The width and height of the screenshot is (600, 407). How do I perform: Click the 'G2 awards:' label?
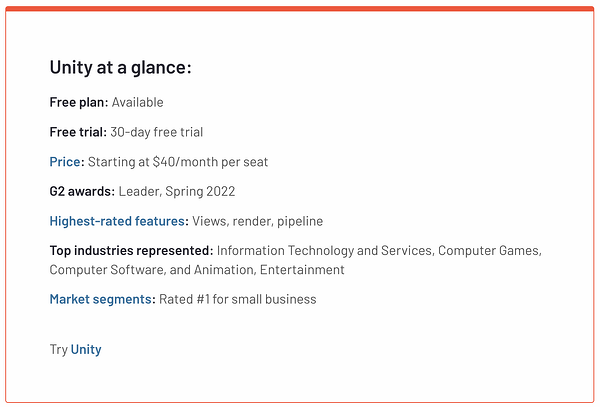coord(82,191)
